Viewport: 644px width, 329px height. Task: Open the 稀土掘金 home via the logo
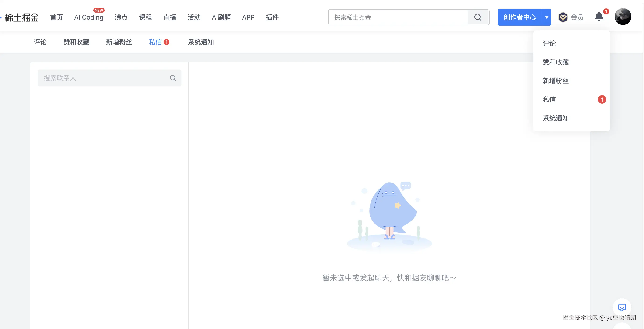pos(21,17)
